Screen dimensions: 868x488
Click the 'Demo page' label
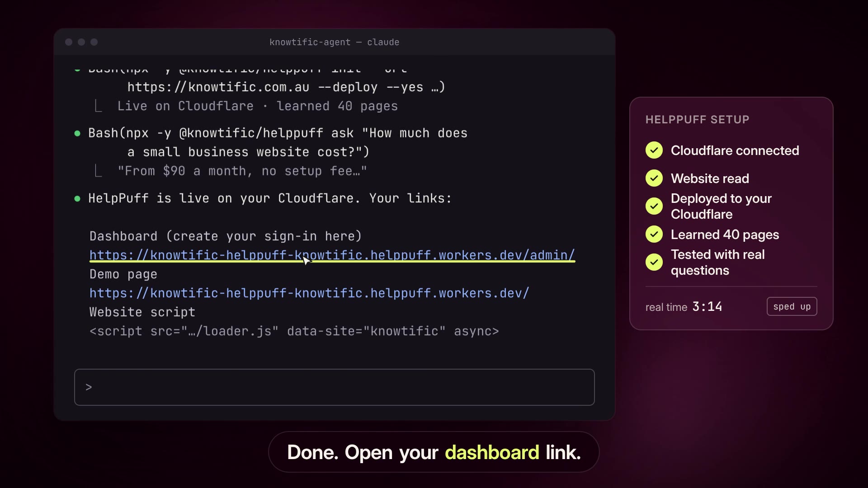(x=123, y=274)
